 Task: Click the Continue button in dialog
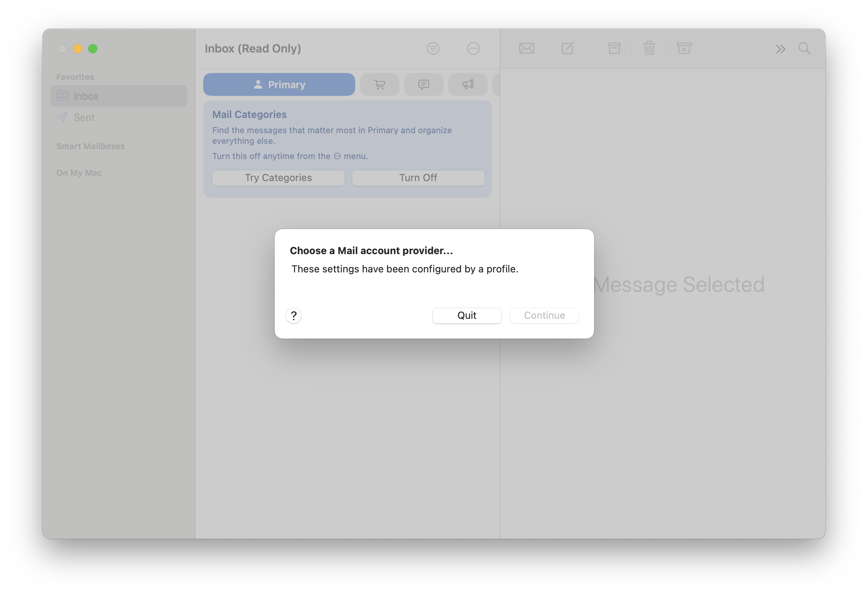(544, 316)
